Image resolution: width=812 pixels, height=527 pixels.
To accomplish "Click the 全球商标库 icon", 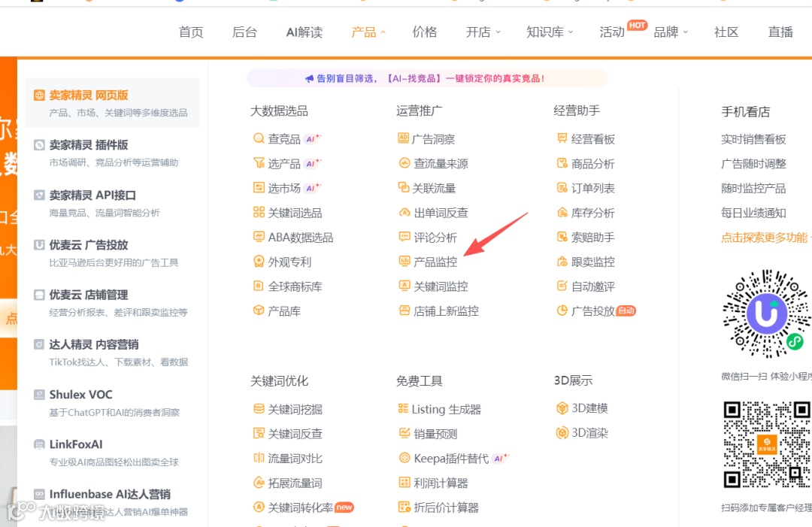I will pyautogui.click(x=259, y=286).
